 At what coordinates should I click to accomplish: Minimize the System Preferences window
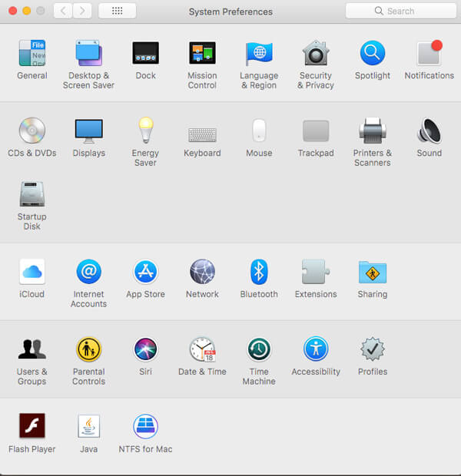point(27,11)
